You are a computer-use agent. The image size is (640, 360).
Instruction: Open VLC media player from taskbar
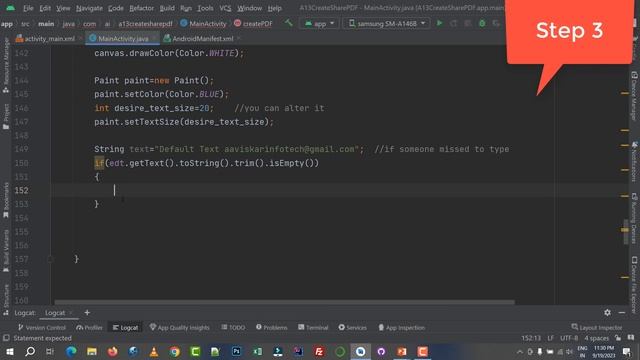click(154, 351)
